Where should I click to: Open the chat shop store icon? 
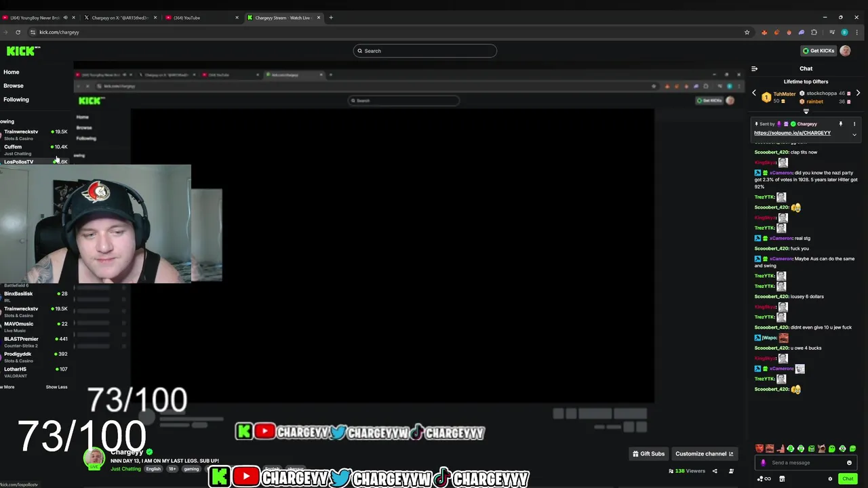(x=782, y=479)
